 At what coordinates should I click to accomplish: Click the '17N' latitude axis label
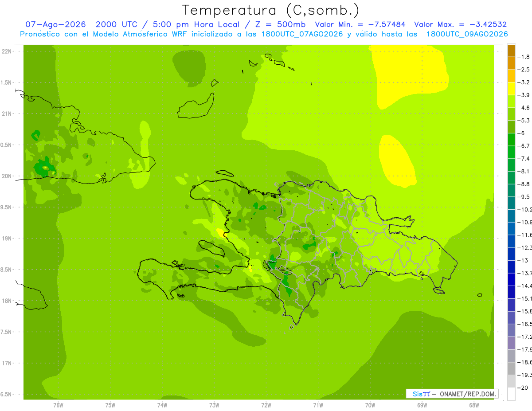pos(8,363)
